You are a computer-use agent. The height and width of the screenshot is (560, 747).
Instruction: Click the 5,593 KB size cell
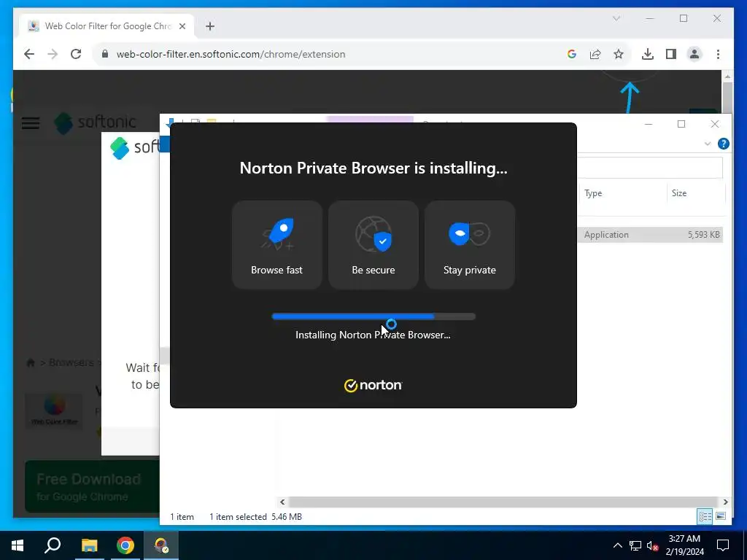(x=703, y=235)
